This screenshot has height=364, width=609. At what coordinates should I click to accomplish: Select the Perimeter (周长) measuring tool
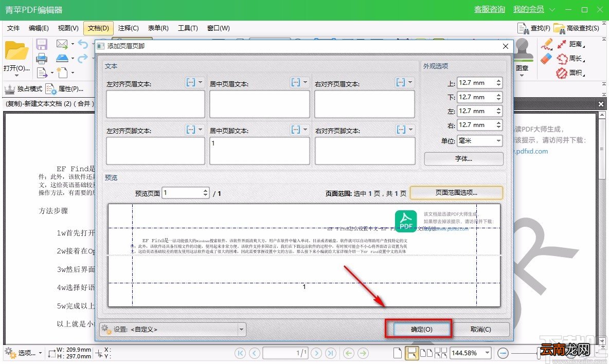coord(570,59)
